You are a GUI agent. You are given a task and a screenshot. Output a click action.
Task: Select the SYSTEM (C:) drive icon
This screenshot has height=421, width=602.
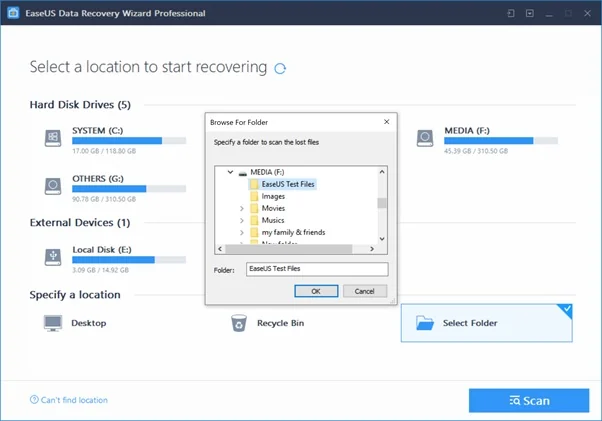[53, 138]
